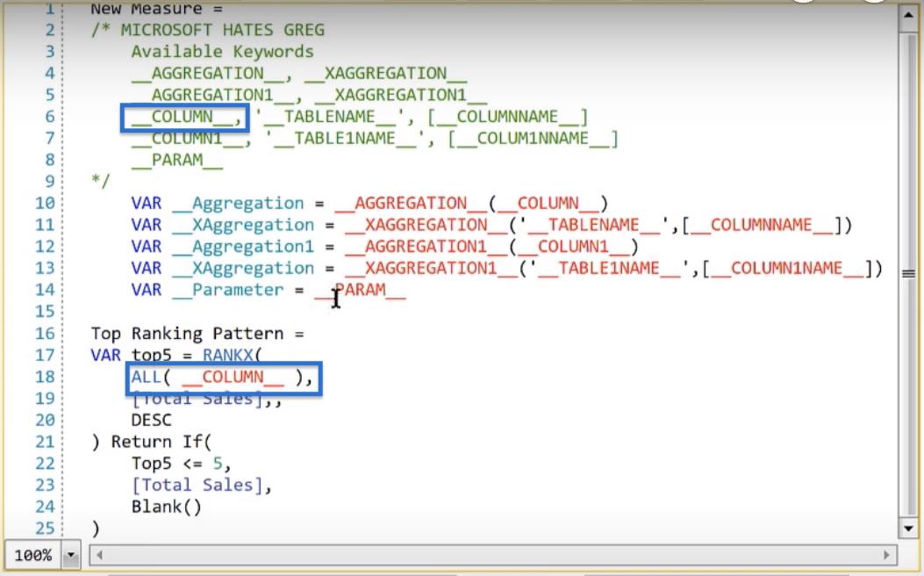Click red __COLUMN1NAME__ on line 13
The height and width of the screenshot is (576, 924).
787,269
